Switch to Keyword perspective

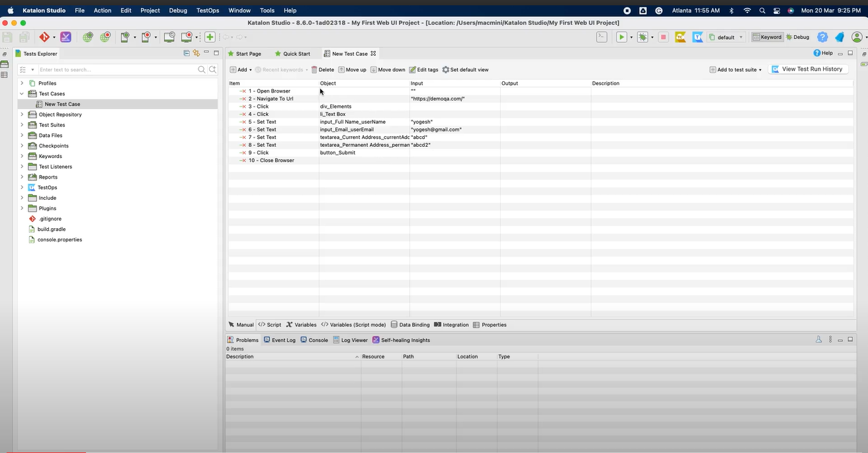(x=767, y=37)
